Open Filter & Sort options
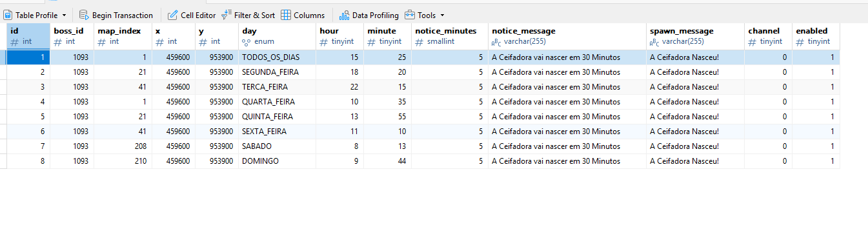 (x=248, y=15)
